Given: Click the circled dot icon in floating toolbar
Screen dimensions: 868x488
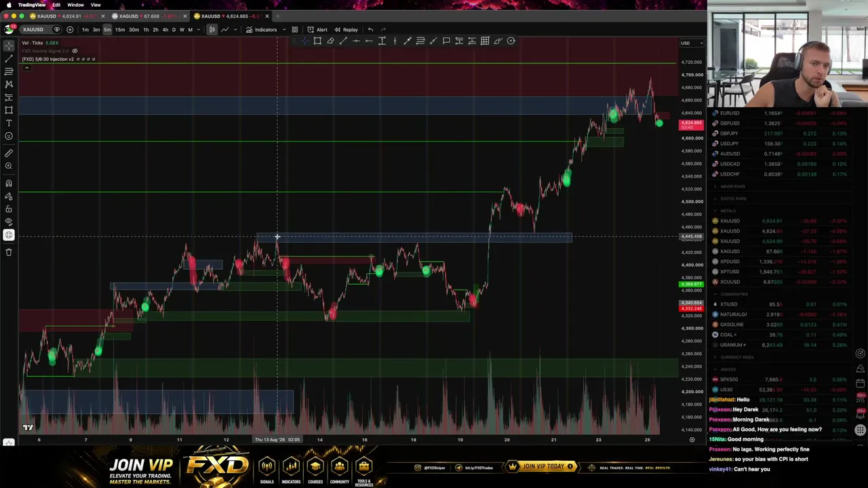Looking at the screenshot, I should click(511, 41).
